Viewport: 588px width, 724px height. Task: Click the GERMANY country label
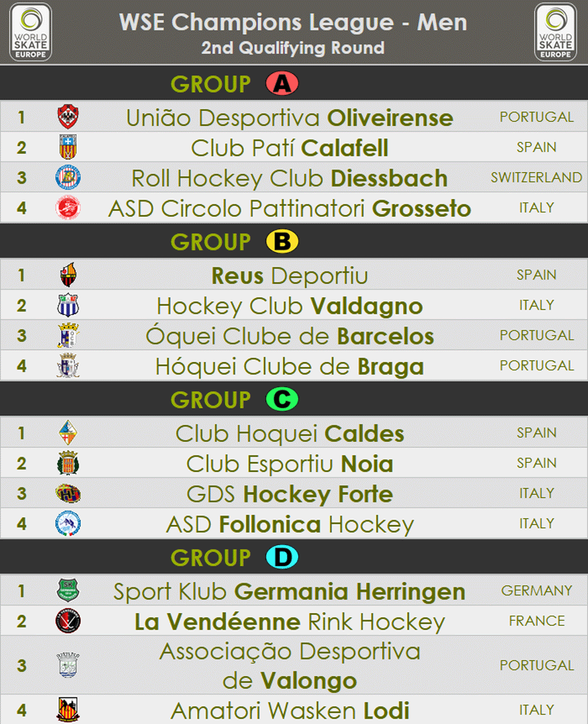[x=536, y=590]
